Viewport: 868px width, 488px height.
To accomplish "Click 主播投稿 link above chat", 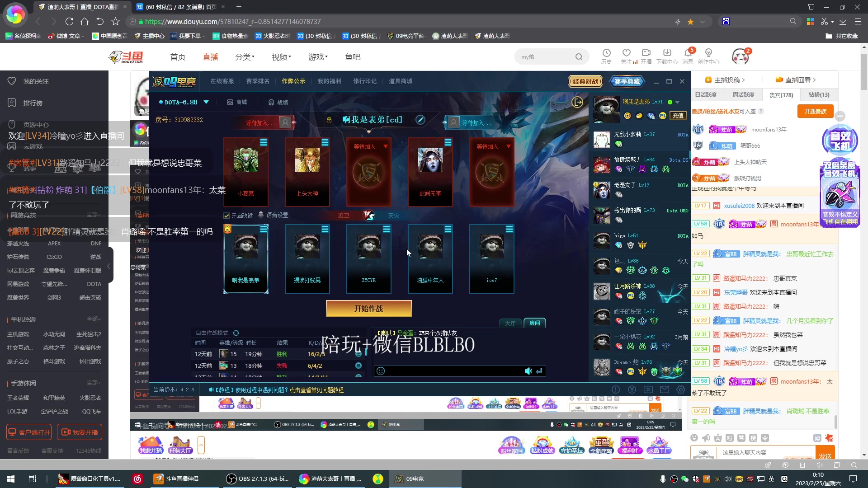I will coord(725,80).
